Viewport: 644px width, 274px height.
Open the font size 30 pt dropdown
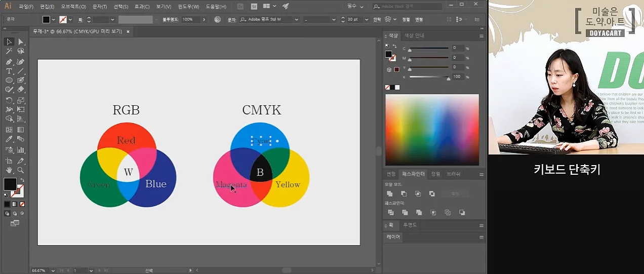(368, 19)
